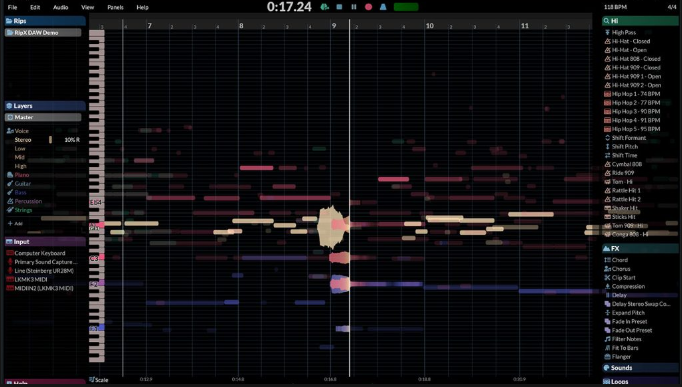Expand the Sounds panel
The height and width of the screenshot is (387, 682).
click(639, 368)
